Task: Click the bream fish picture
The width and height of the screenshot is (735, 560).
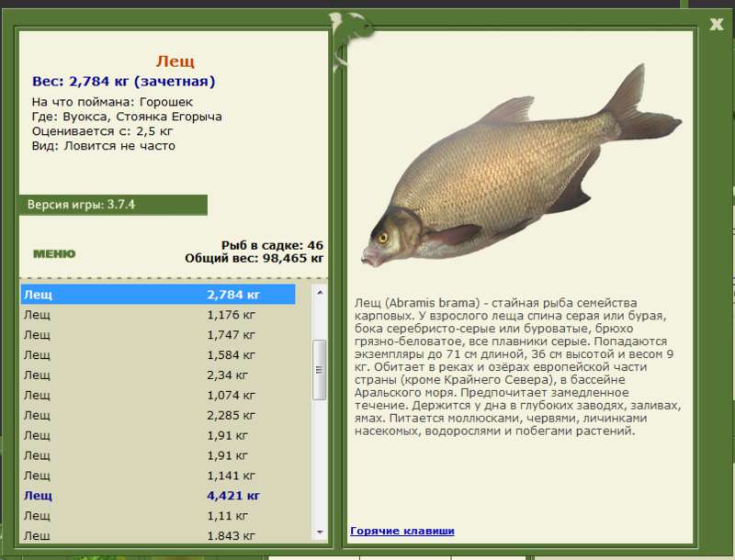Action: tap(520, 166)
